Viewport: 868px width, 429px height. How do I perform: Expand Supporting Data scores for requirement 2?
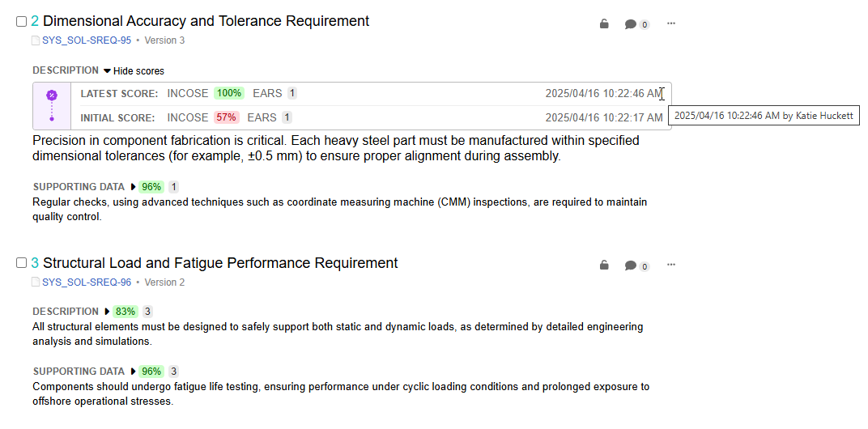click(x=133, y=186)
